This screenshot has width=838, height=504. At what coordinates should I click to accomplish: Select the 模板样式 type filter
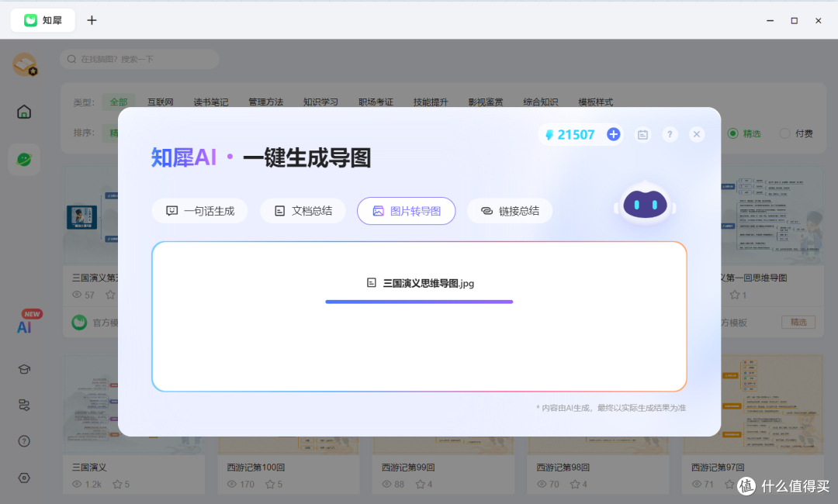pos(596,102)
